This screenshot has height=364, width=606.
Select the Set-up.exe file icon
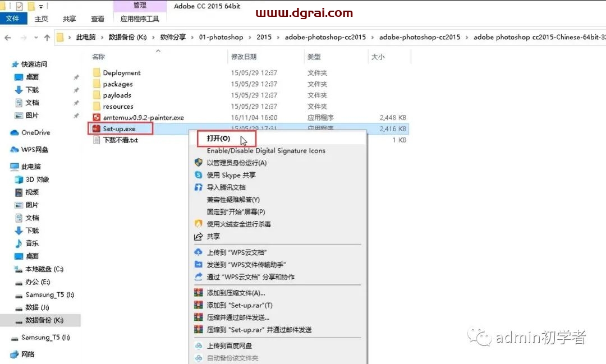click(x=97, y=128)
